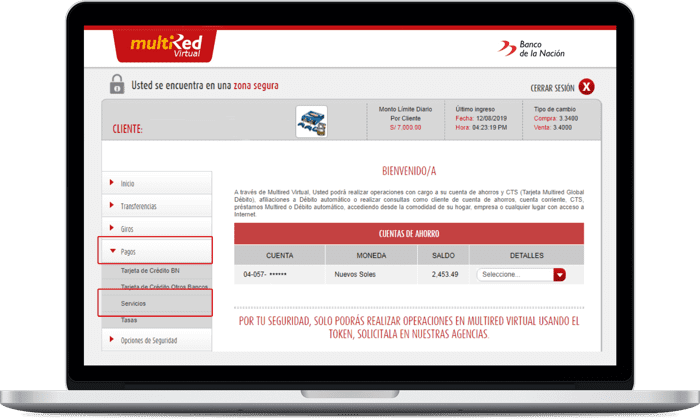This screenshot has width=700, height=420.
Task: Click the Banco de la Nación logo
Action: coord(531,49)
